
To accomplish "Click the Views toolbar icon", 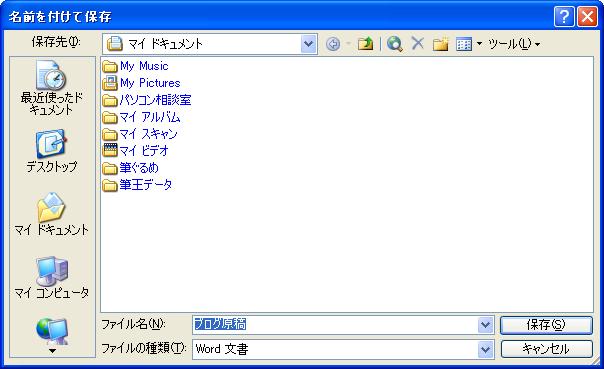I will point(464,44).
